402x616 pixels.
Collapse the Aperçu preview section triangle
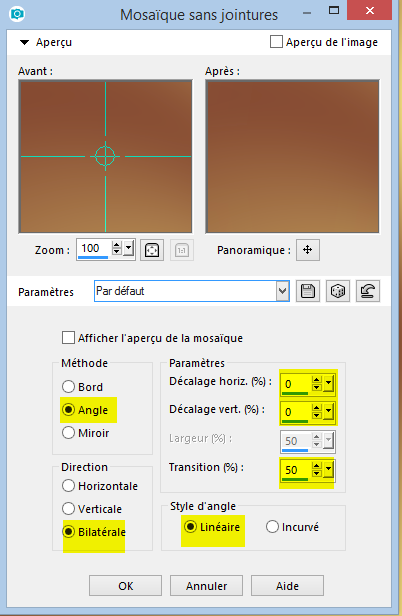24,42
